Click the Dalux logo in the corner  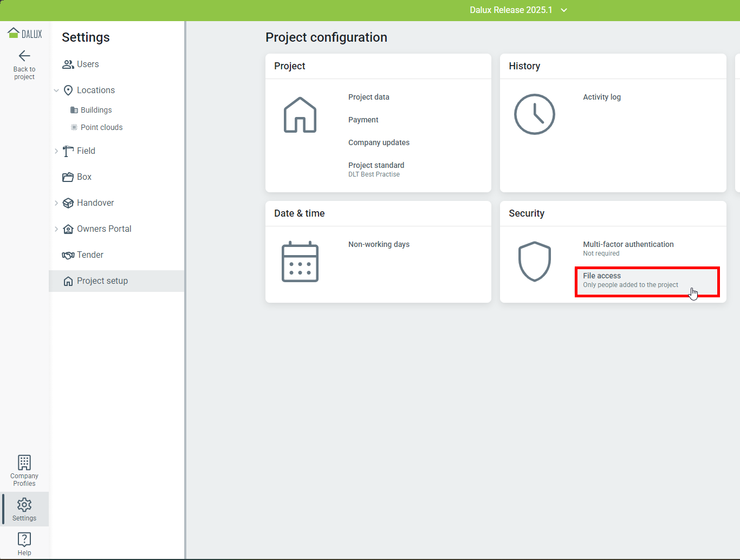[24, 34]
